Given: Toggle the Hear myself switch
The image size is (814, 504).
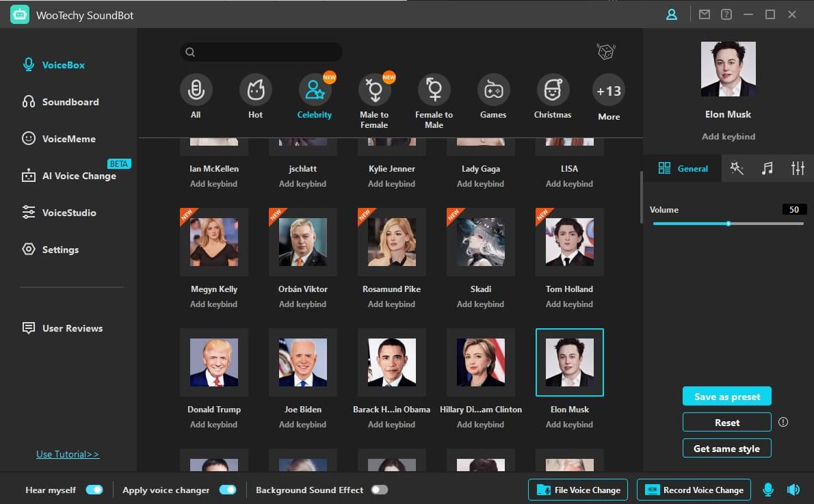Looking at the screenshot, I should [x=94, y=490].
